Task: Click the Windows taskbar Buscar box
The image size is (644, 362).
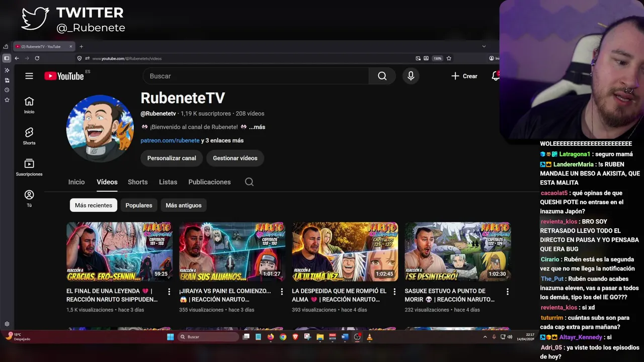Action: tap(209, 337)
